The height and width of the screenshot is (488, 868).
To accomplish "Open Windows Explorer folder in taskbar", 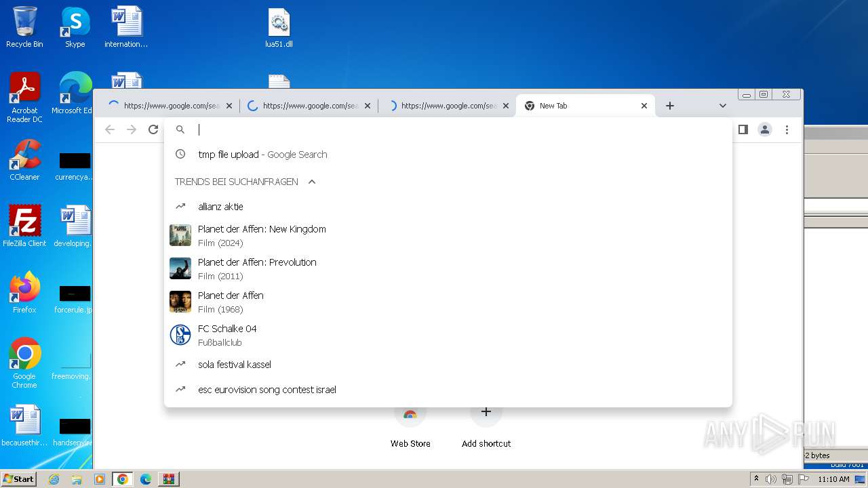I will (x=77, y=479).
